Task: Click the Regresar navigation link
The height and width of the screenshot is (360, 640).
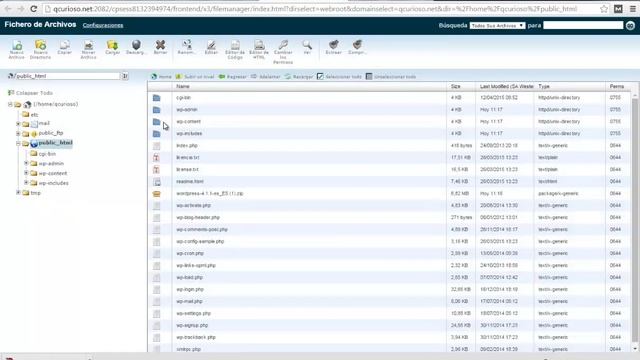Action: [x=233, y=76]
